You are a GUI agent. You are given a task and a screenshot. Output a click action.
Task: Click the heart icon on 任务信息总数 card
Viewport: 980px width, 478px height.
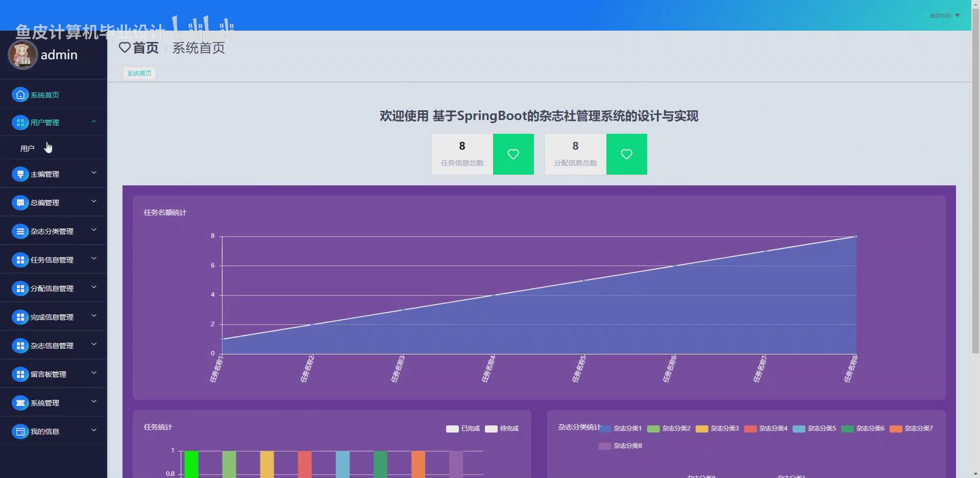pos(513,154)
